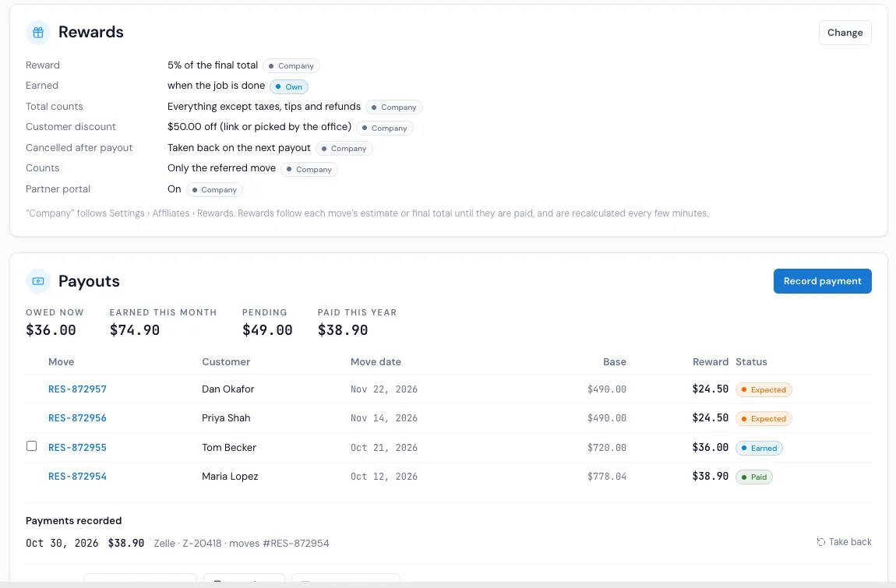Click the text Taken back on the next payout
Viewport: 896px width, 588px height.
coord(239,148)
